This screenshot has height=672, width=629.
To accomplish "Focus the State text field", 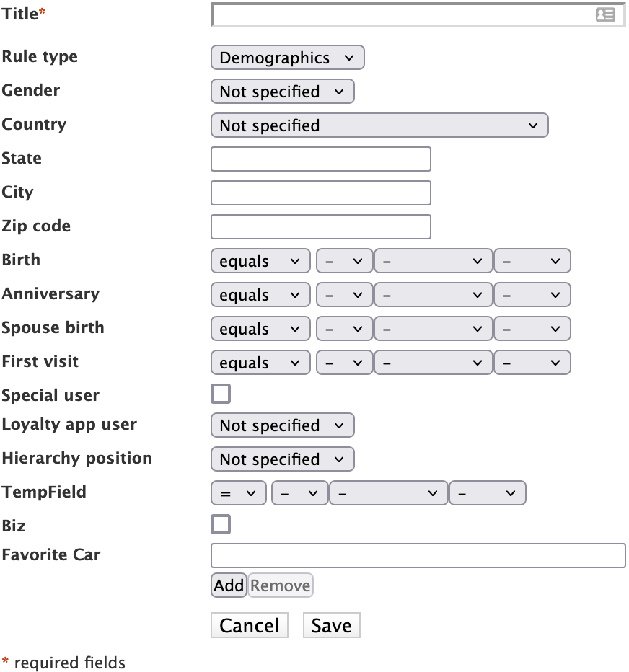I will [320, 159].
